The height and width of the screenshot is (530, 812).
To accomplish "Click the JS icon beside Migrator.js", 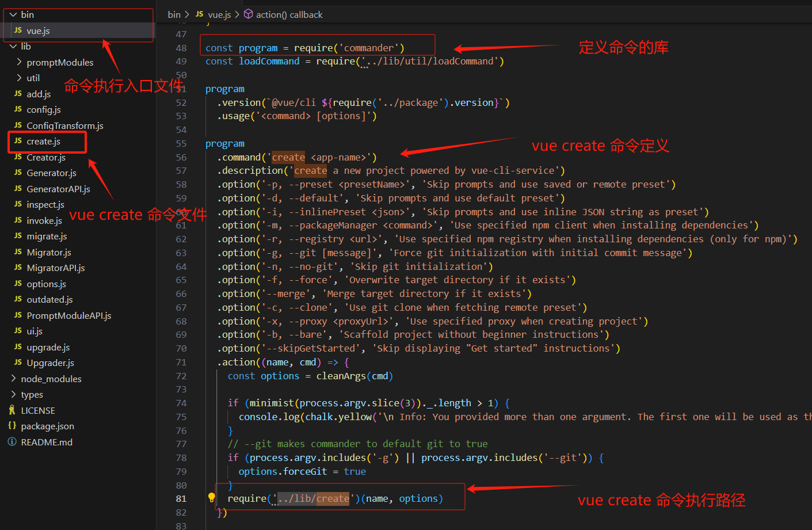I will [18, 252].
